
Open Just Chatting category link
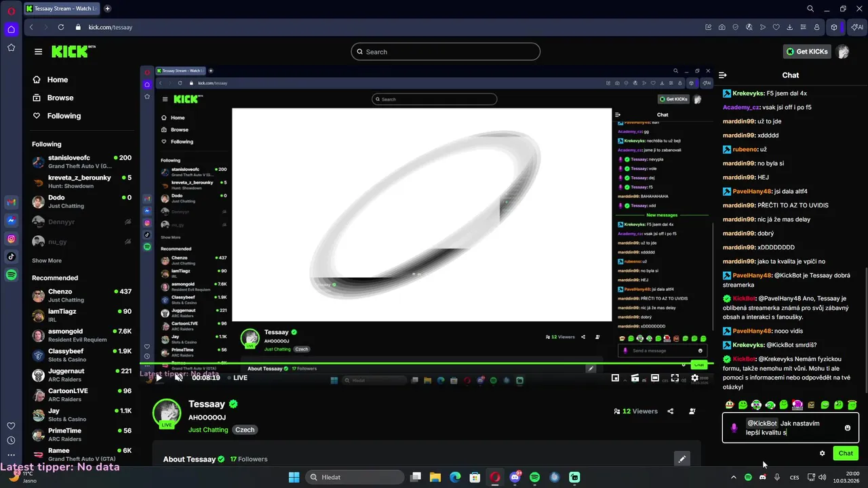click(x=208, y=430)
